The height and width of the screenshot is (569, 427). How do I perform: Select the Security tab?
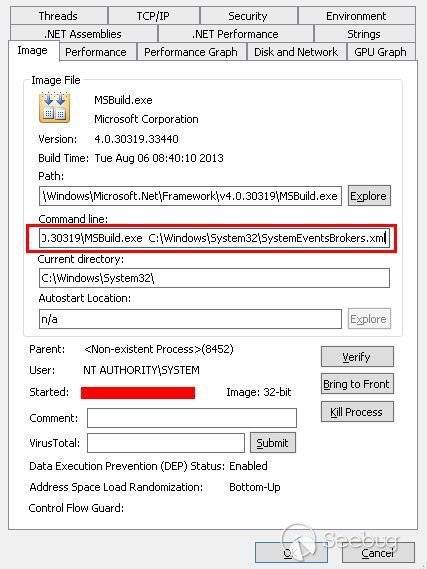pyautogui.click(x=248, y=16)
